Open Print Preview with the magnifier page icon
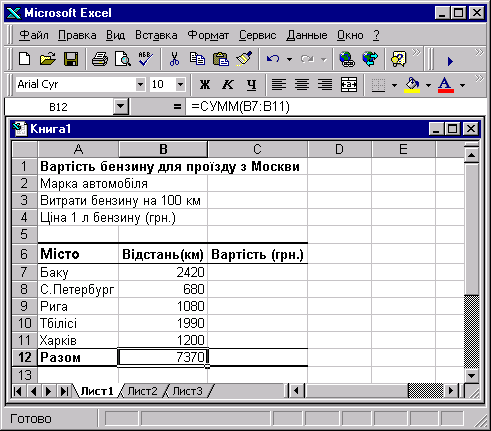Viewport: 491px width, 431px height. click(x=123, y=59)
